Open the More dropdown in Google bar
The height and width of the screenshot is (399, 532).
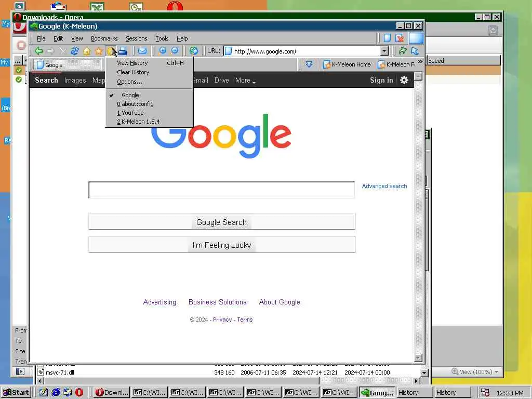pyautogui.click(x=245, y=81)
